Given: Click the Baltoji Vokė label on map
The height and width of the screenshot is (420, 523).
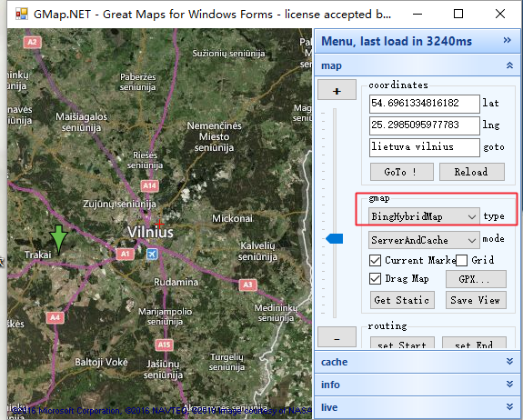Looking at the screenshot, I should point(101,362).
